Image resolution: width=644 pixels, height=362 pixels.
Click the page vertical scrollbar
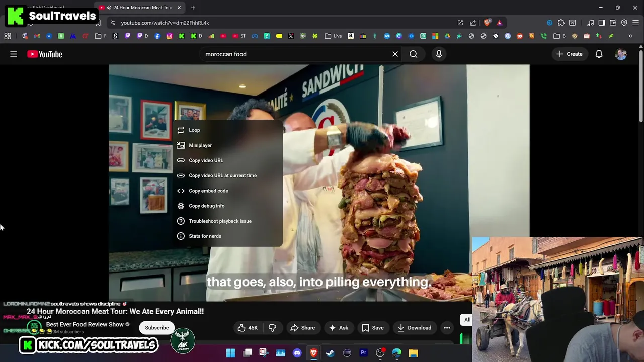[x=640, y=85]
